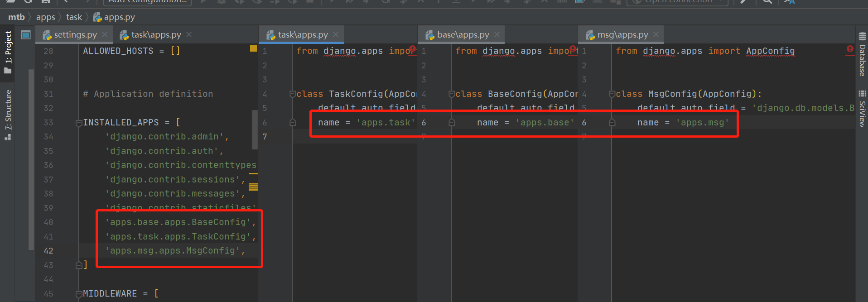Click the window icon left of settings.py tab

pos(26,35)
